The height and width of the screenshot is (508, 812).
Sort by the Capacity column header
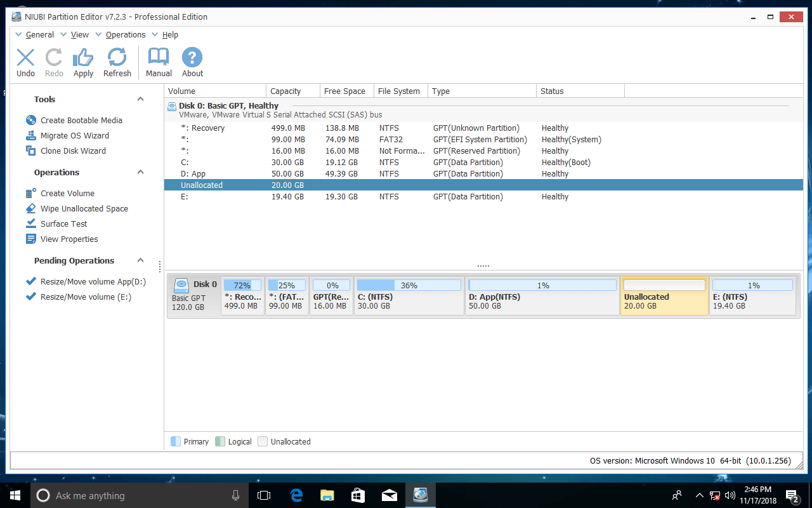point(292,91)
